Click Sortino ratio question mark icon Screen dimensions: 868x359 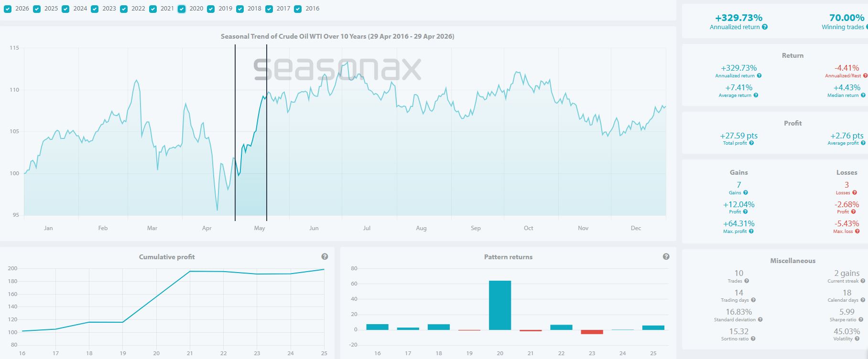pos(753,339)
